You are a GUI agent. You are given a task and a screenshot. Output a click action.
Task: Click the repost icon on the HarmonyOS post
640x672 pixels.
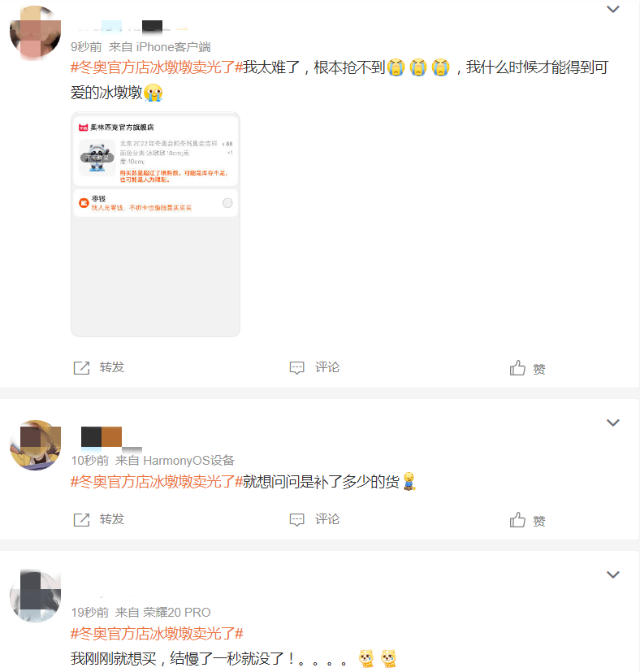point(81,520)
